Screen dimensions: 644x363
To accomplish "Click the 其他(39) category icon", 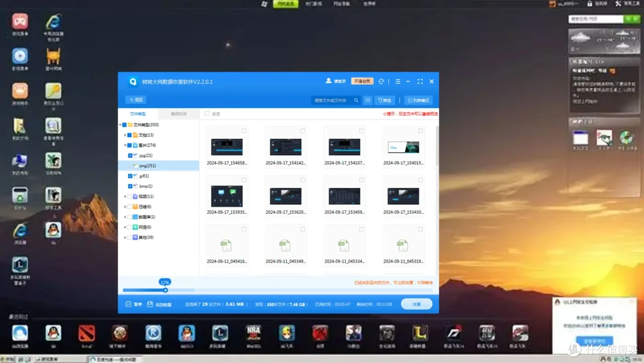I will pyautogui.click(x=135, y=237).
